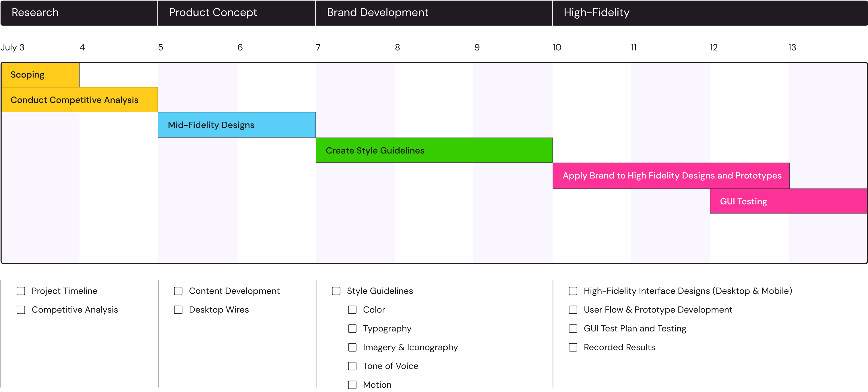The height and width of the screenshot is (392, 868).
Task: Check the Imagery & Iconography box
Action: coord(352,347)
